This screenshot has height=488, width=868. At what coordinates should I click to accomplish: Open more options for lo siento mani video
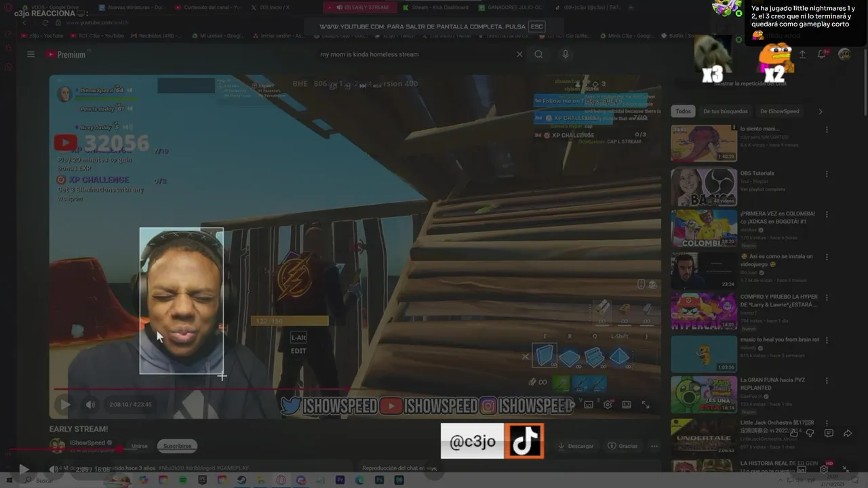click(827, 130)
